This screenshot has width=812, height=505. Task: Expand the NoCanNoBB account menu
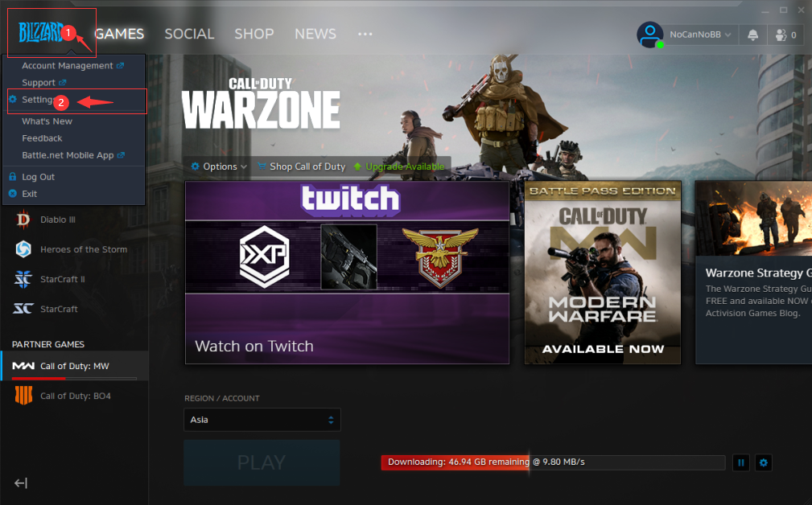click(x=700, y=35)
